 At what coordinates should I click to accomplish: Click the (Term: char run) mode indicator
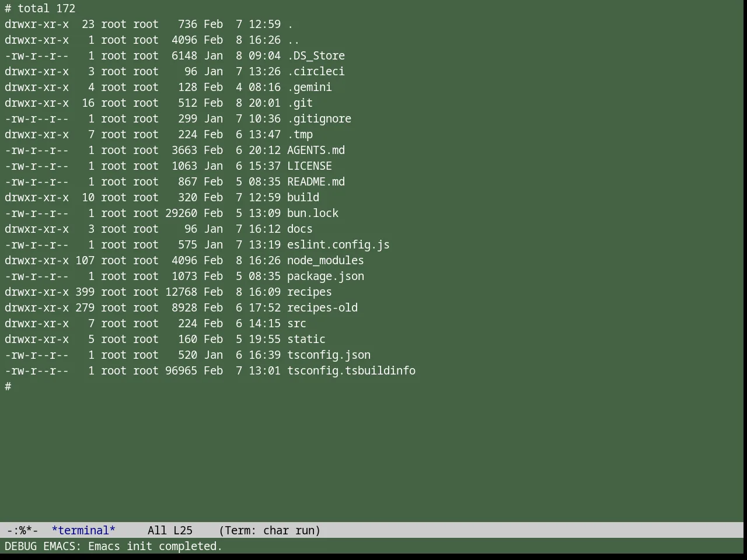tap(270, 531)
